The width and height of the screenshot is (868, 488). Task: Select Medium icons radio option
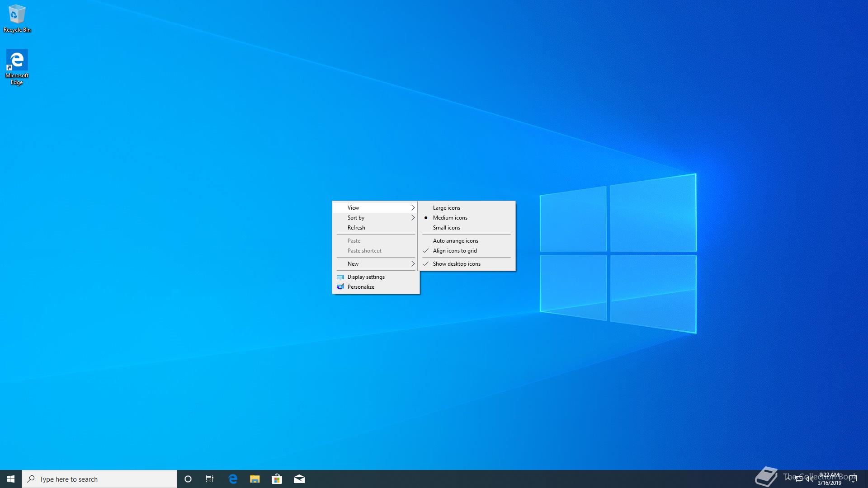tap(450, 218)
